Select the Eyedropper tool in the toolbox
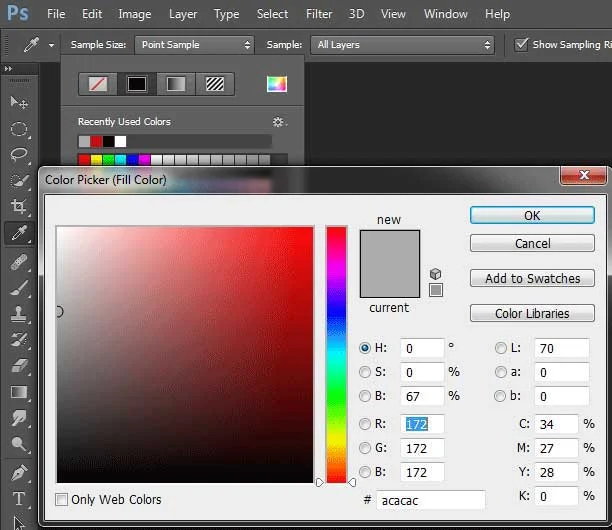 click(19, 233)
